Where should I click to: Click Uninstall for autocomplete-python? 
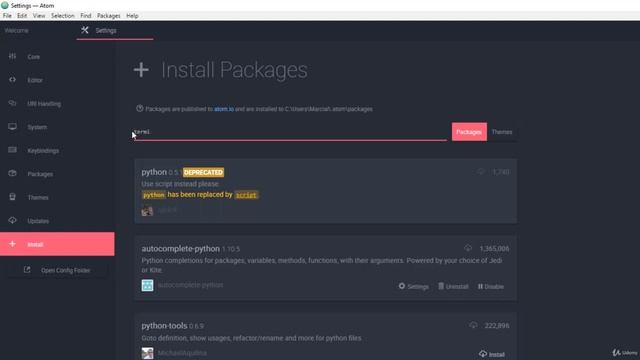click(453, 287)
